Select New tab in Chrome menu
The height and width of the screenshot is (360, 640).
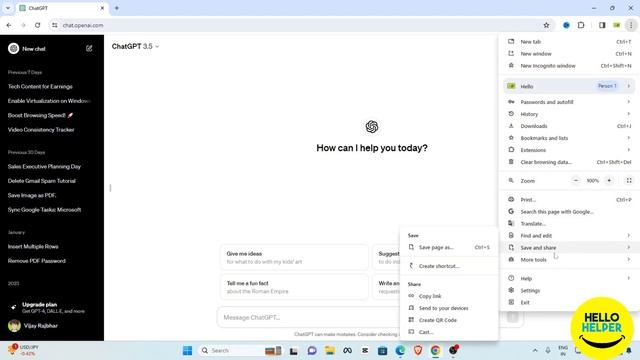[x=569, y=42]
